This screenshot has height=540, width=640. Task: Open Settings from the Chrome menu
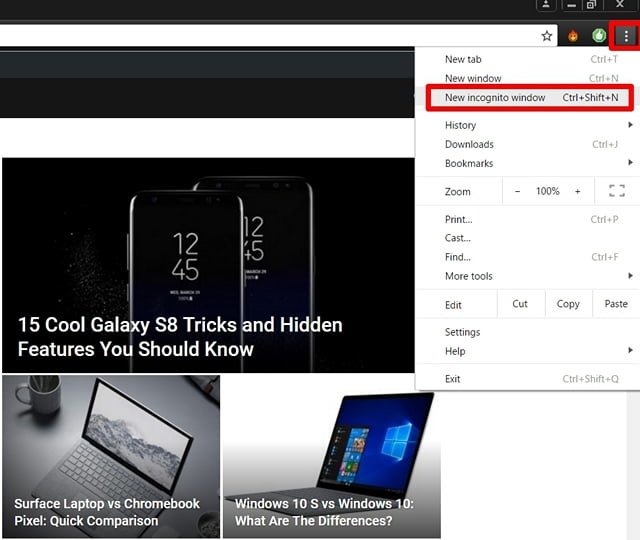coord(462,332)
